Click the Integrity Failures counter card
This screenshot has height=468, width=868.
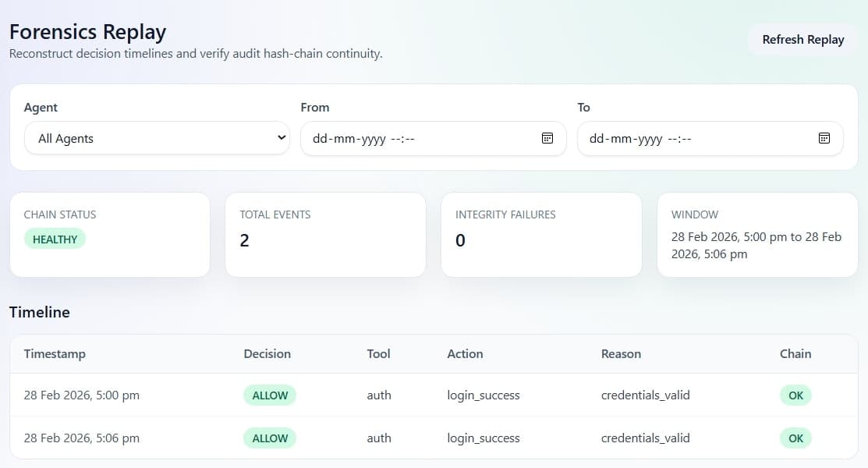(541, 234)
